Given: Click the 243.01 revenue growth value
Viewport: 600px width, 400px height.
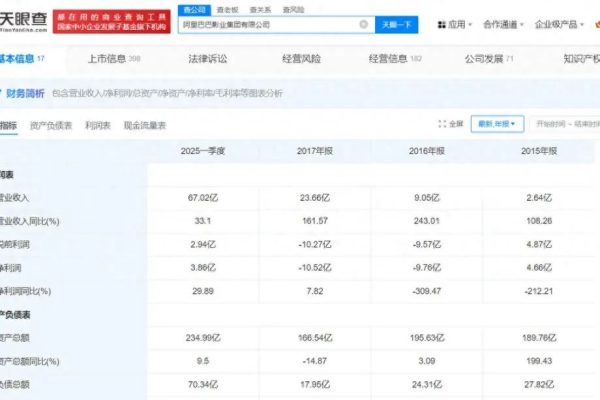Looking at the screenshot, I should coord(427,221).
